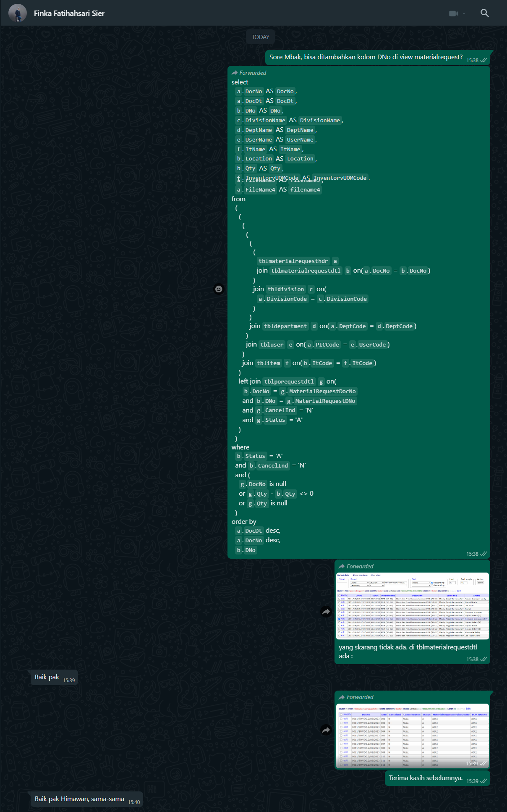Image resolution: width=507 pixels, height=812 pixels.
Task: Click 'tblporequestdtl' code text in the query
Action: pyautogui.click(x=289, y=382)
